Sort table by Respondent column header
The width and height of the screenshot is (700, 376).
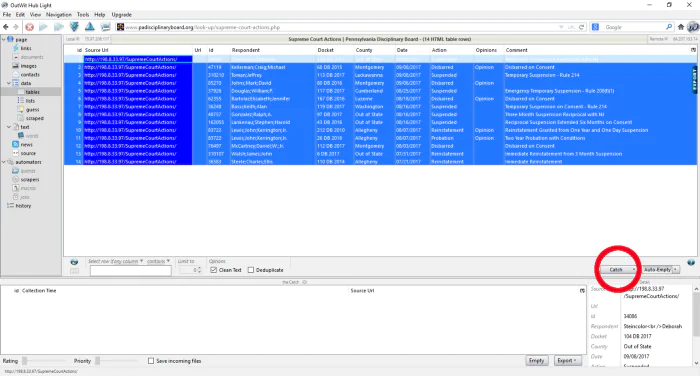[x=246, y=50]
